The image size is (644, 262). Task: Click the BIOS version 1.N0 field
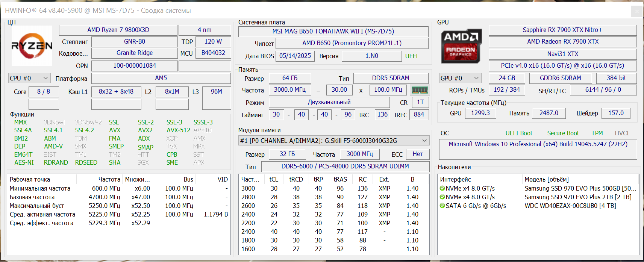coord(372,56)
